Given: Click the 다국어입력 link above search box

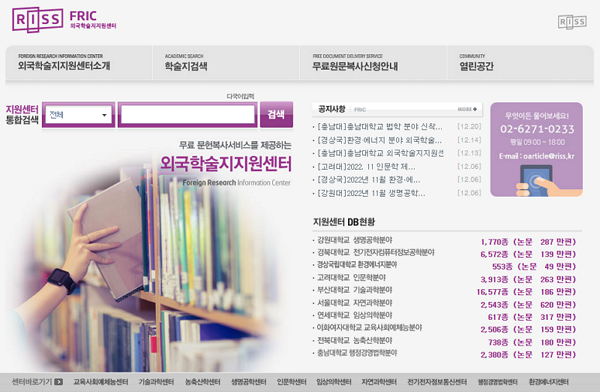Looking at the screenshot, I should [240, 96].
